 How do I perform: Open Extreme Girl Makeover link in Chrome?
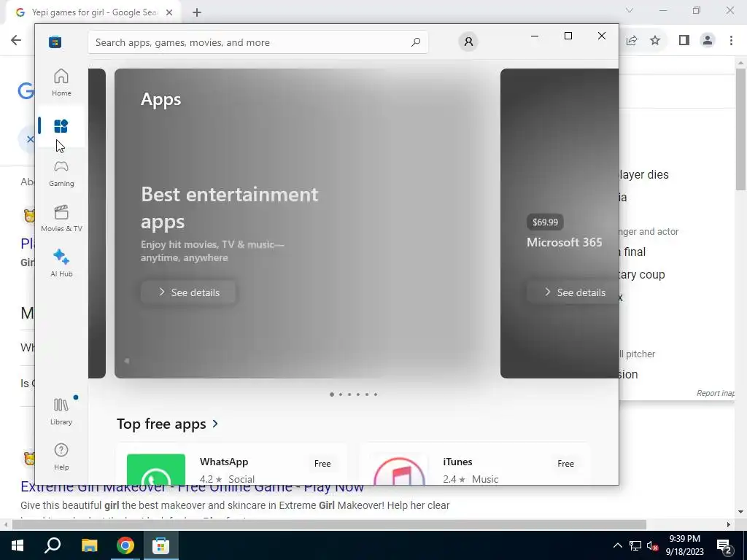point(192,486)
